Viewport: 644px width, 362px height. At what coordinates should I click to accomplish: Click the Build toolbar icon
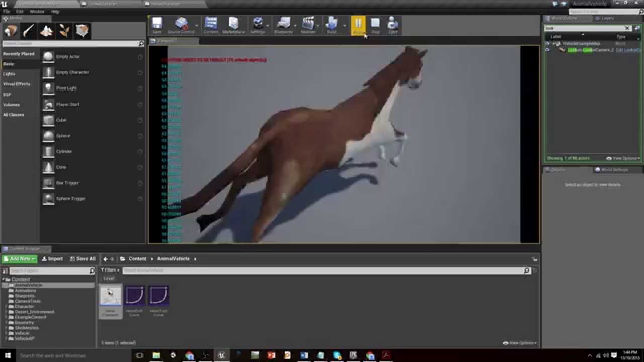[332, 25]
